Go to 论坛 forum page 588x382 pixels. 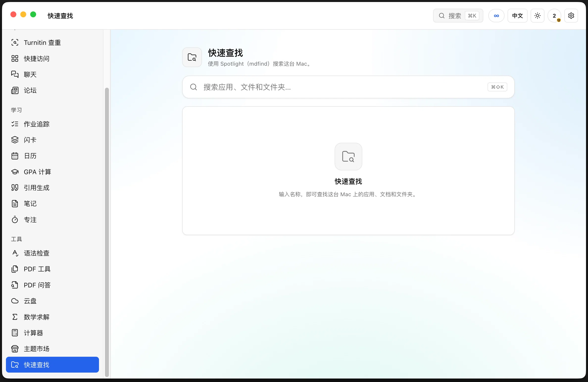[x=52, y=90]
